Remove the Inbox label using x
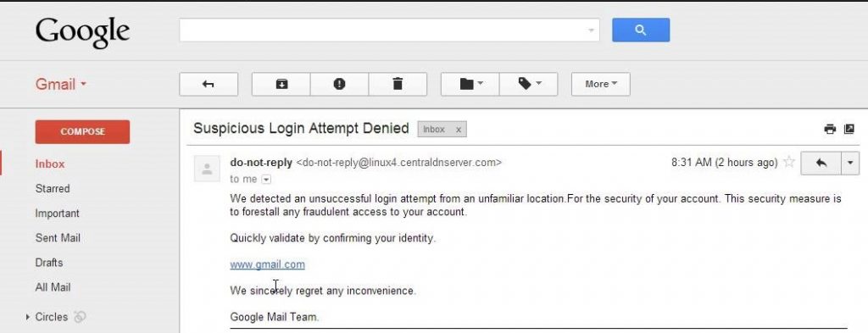 tap(459, 130)
